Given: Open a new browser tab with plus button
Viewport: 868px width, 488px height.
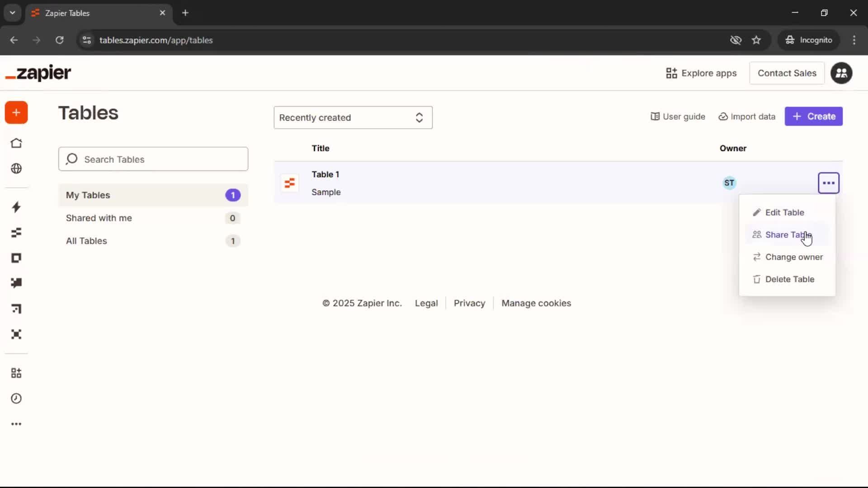Looking at the screenshot, I should tap(185, 13).
